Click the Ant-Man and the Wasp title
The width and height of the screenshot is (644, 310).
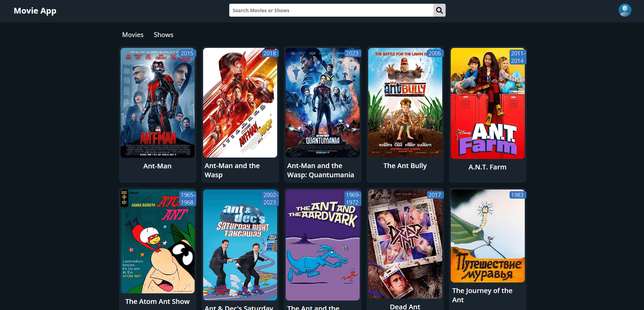[232, 170]
